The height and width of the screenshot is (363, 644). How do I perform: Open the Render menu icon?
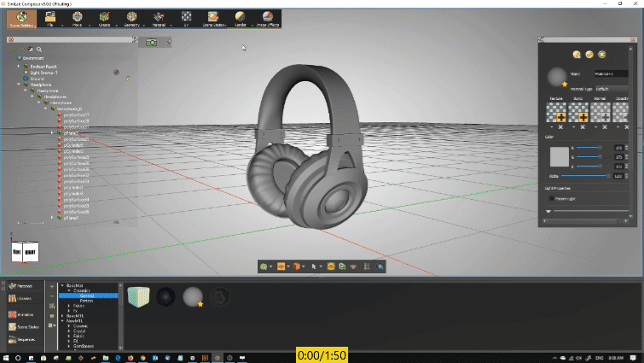(x=241, y=18)
